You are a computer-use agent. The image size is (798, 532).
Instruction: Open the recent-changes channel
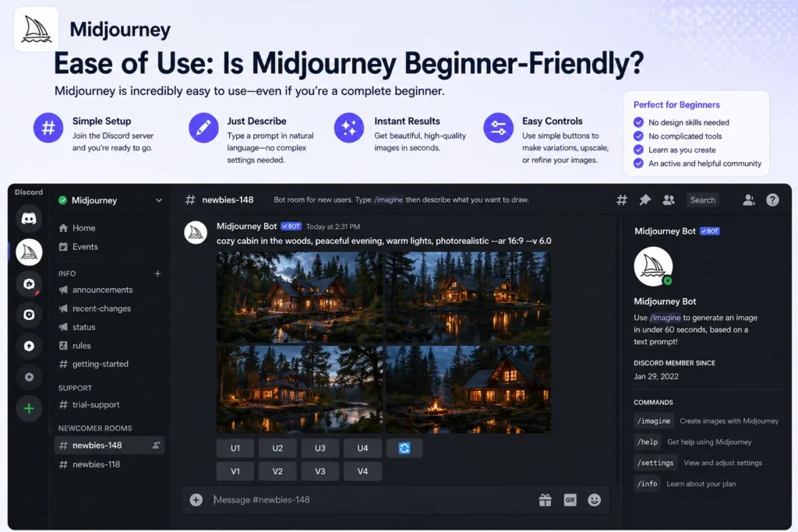109,308
